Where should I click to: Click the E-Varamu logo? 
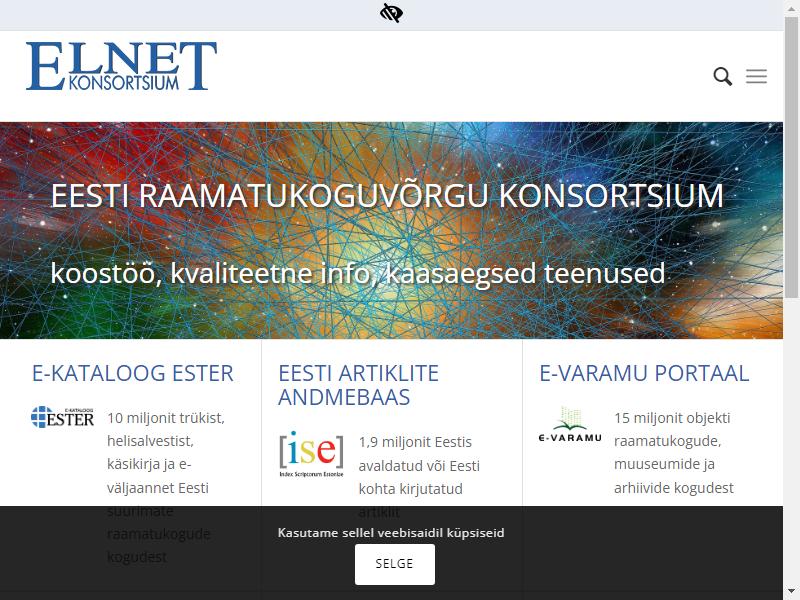[x=570, y=424]
